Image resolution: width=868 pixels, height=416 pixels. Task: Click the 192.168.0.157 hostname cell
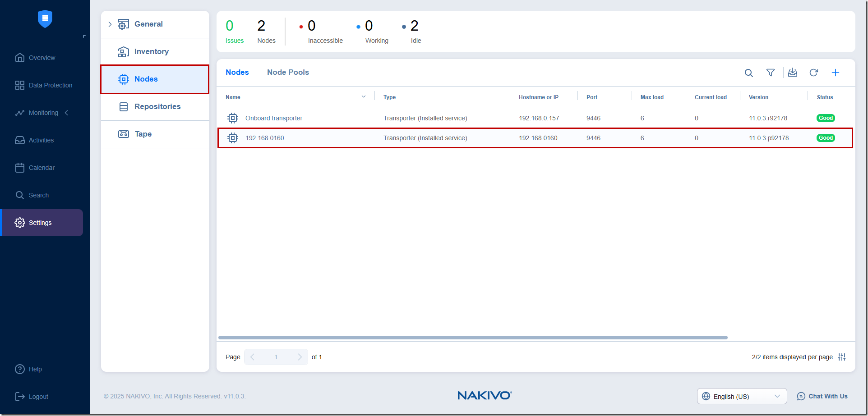(x=539, y=118)
